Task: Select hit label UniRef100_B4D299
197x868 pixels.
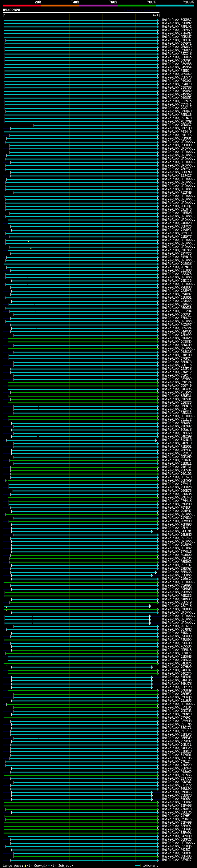Action: click(x=176, y=436)
